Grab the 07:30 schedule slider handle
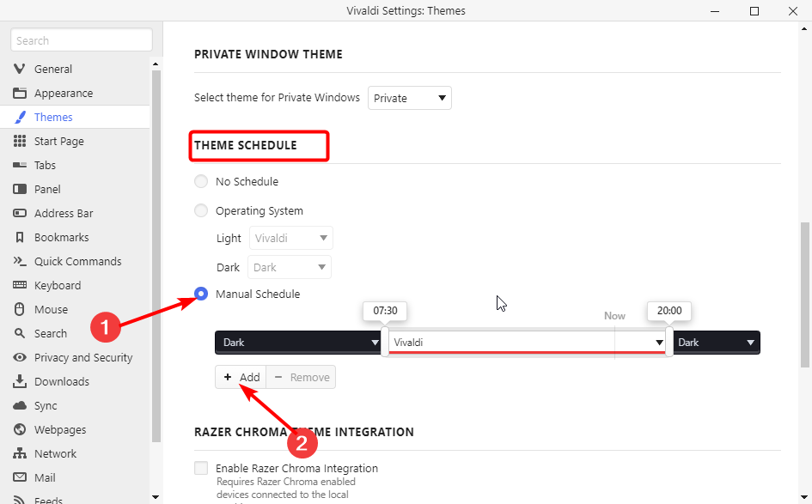Screen dimensions: 812x504 click(x=385, y=342)
